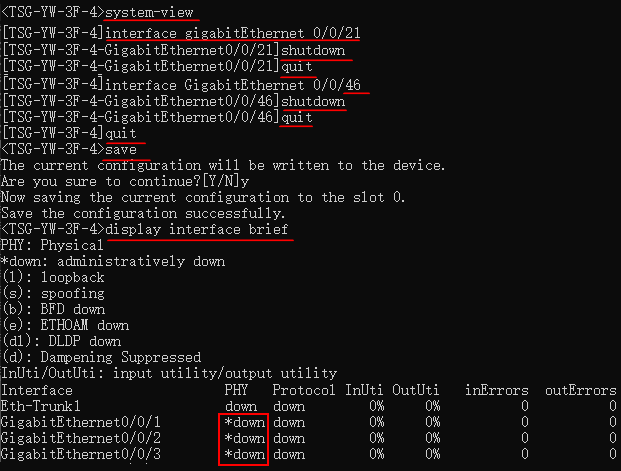621x471 pixels.
Task: Click the '(d): Dampening Suppressed' legend line
Action: 101,357
